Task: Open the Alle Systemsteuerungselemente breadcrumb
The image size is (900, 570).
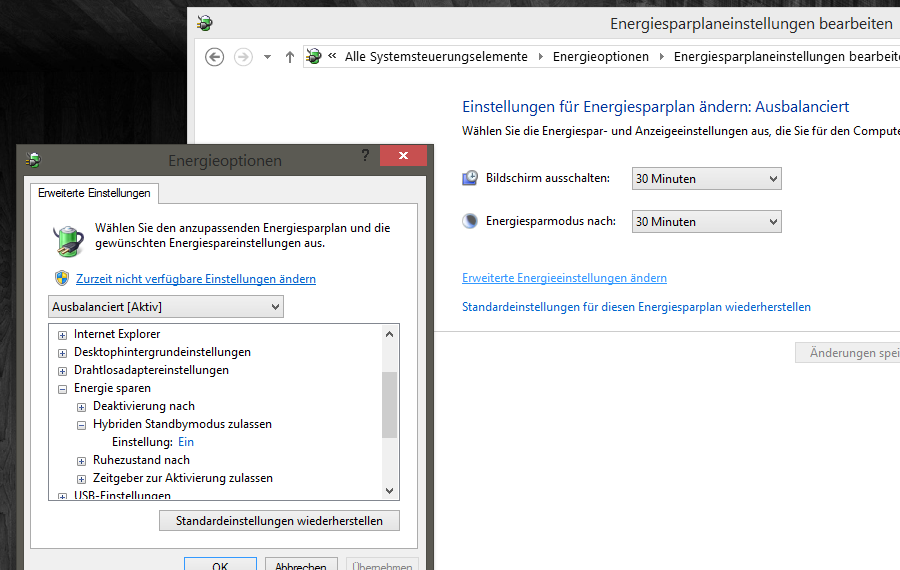Action: click(x=436, y=56)
